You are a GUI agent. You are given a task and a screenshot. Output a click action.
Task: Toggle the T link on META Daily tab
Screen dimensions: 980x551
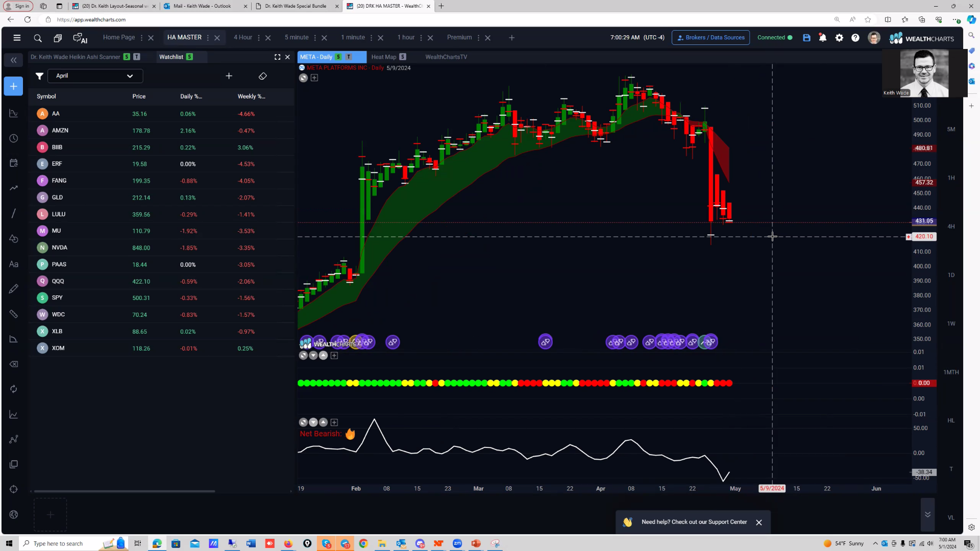(x=349, y=57)
